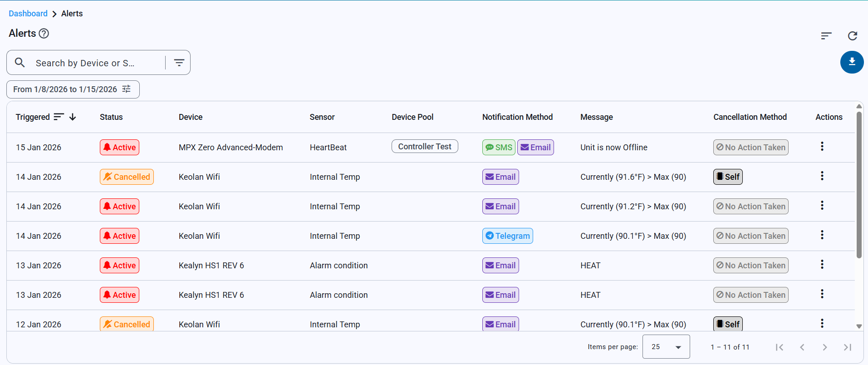Click the search magnifier icon
Viewport: 868px width, 365px height.
(x=20, y=63)
